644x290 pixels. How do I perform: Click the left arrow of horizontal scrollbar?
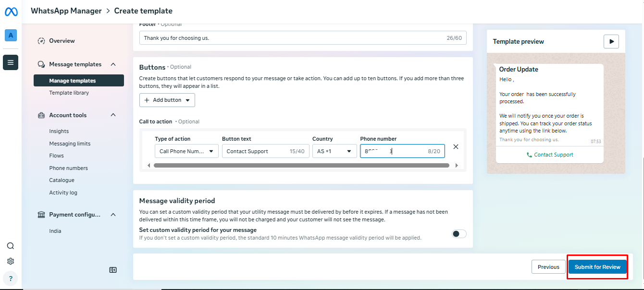pyautogui.click(x=149, y=165)
